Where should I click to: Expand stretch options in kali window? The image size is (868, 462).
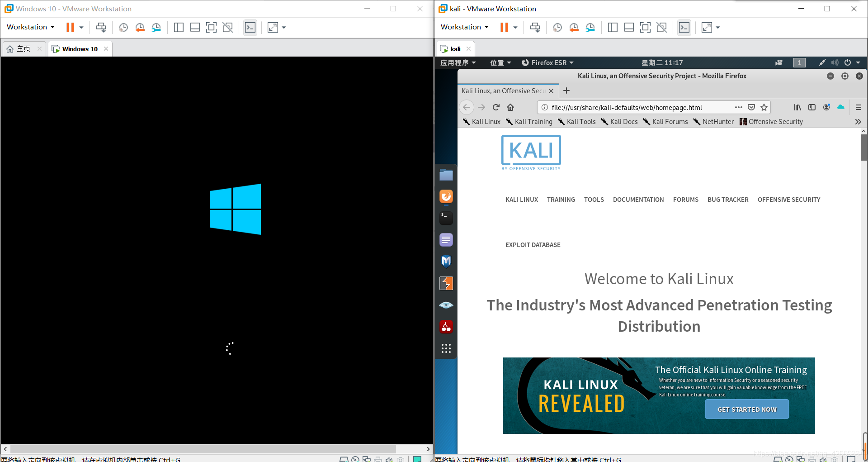pyautogui.click(x=718, y=27)
